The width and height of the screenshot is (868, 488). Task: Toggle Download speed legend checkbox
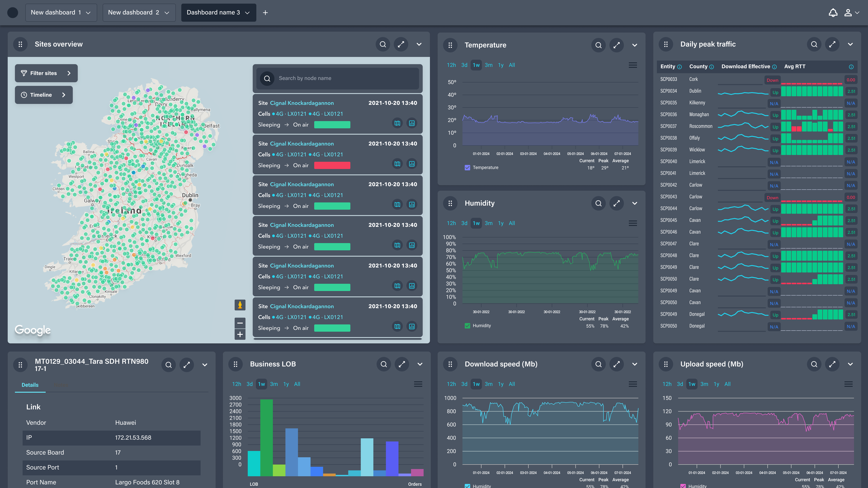(467, 486)
